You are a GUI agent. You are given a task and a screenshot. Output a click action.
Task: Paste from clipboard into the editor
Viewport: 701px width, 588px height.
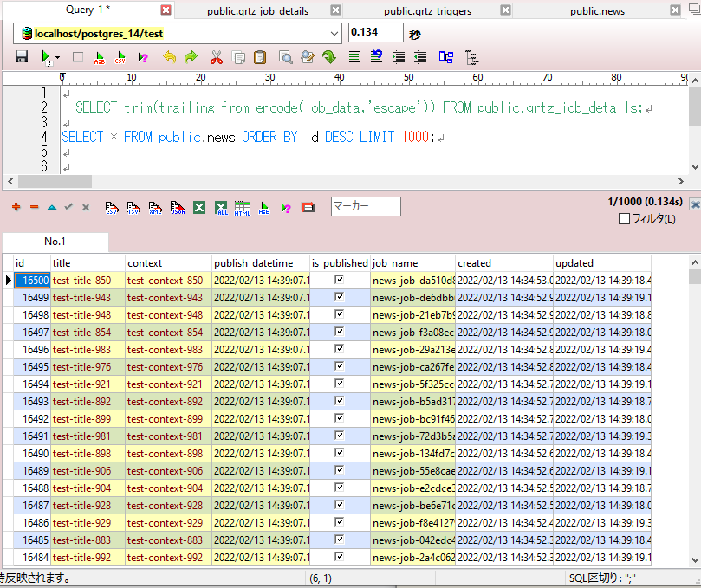point(260,57)
